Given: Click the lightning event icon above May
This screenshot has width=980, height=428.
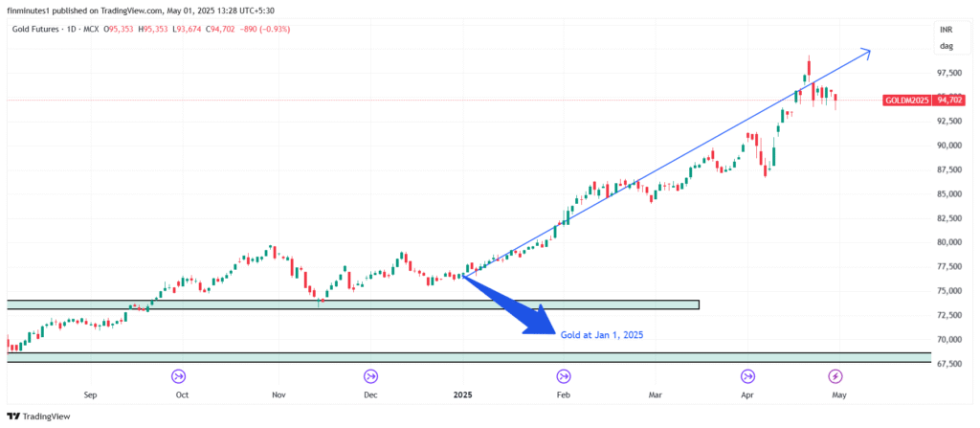Looking at the screenshot, I should point(835,376).
